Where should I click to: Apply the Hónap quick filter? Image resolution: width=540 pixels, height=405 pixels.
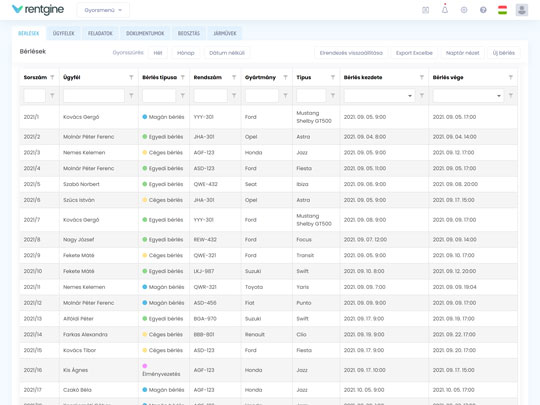(x=186, y=53)
